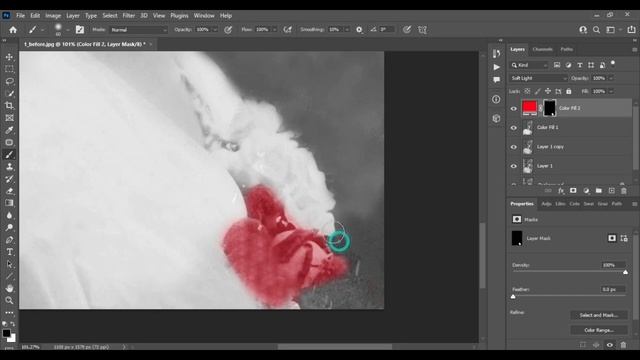Hide the Color Fill 1 layer

(x=514, y=128)
